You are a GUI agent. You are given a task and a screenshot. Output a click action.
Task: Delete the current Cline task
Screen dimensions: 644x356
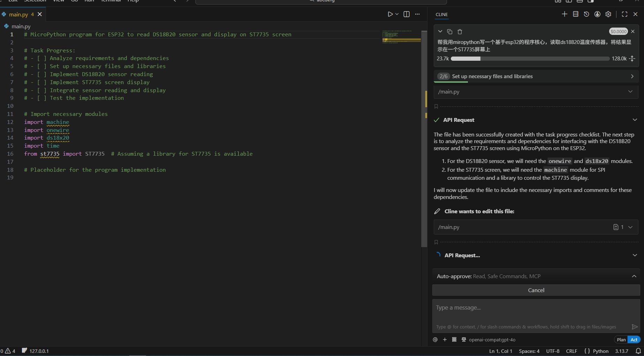(460, 32)
